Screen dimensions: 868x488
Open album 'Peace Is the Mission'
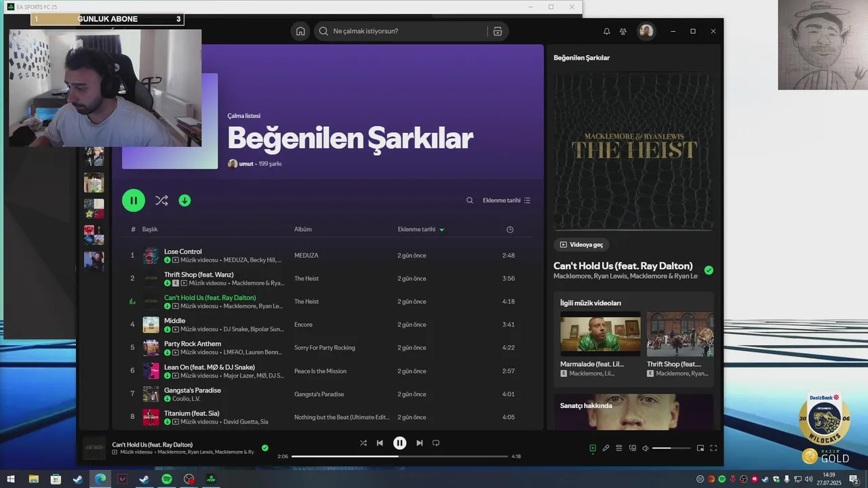[x=320, y=371]
